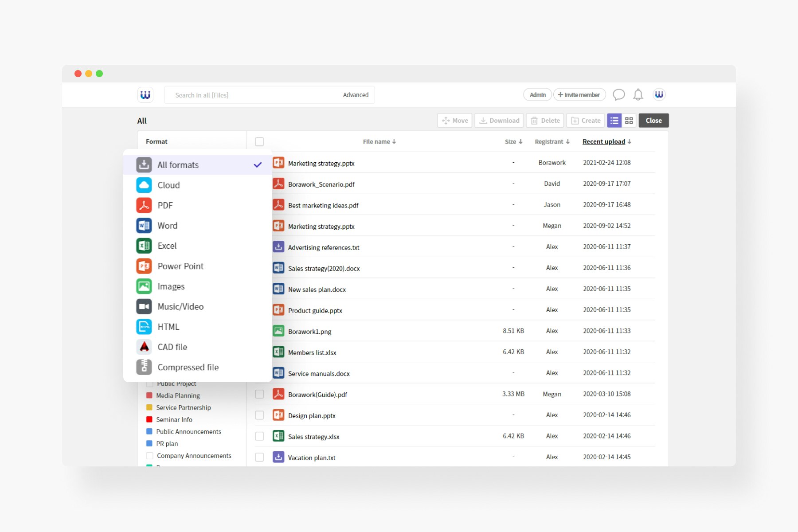Toggle the Company Announcements checkbox
798x532 pixels.
(150, 456)
